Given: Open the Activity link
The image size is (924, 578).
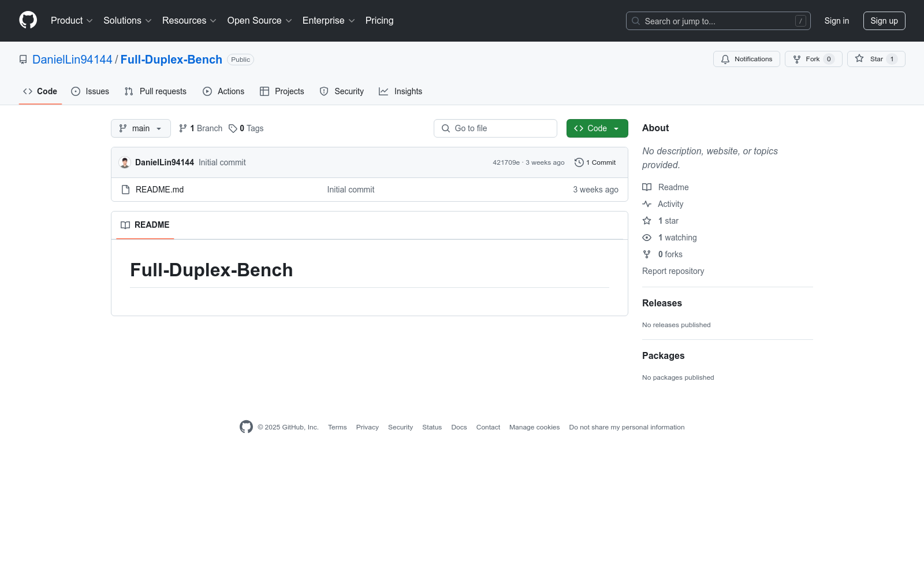Looking at the screenshot, I should (x=663, y=204).
